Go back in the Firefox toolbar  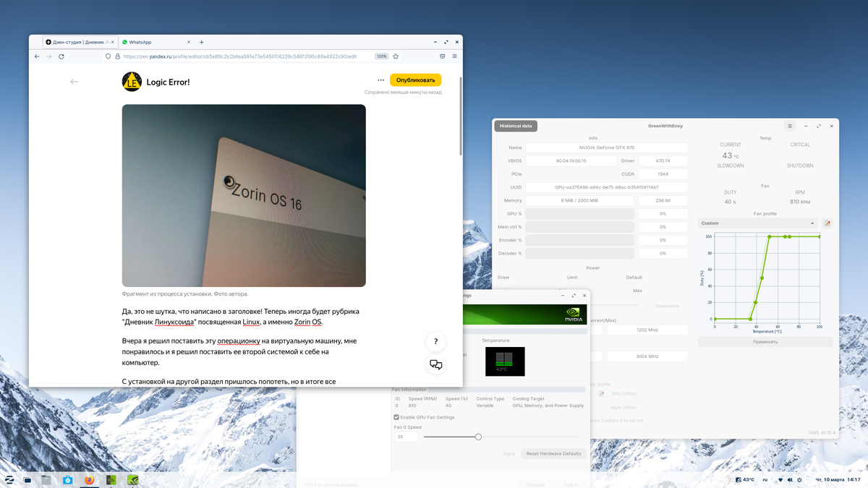[37, 56]
